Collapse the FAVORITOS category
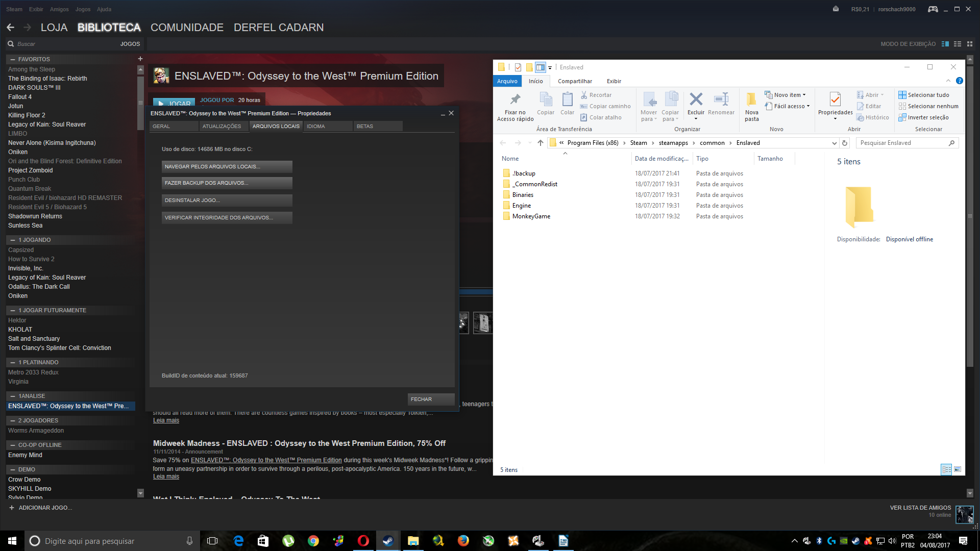 pos(13,59)
